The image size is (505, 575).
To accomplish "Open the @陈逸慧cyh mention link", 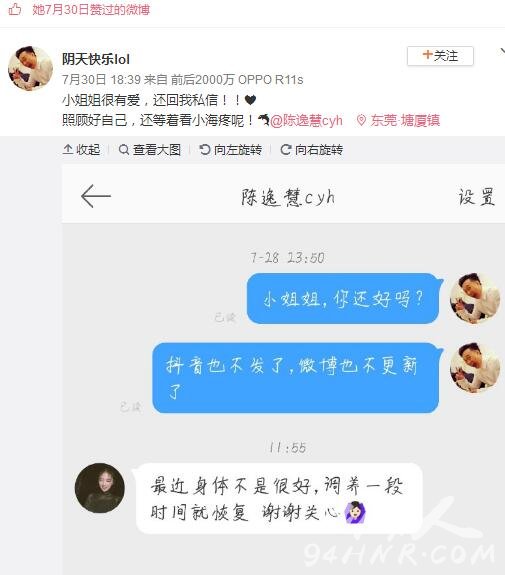I will 306,120.
